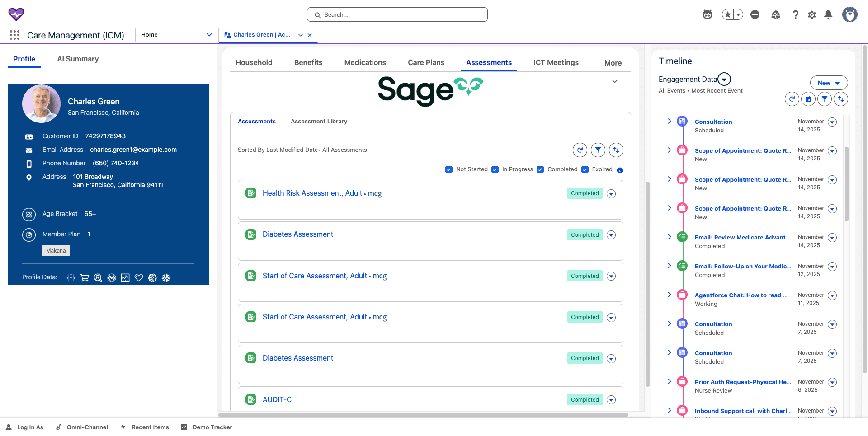Uncheck the Completed filter checkbox
The width and height of the screenshot is (868, 436).
[540, 169]
